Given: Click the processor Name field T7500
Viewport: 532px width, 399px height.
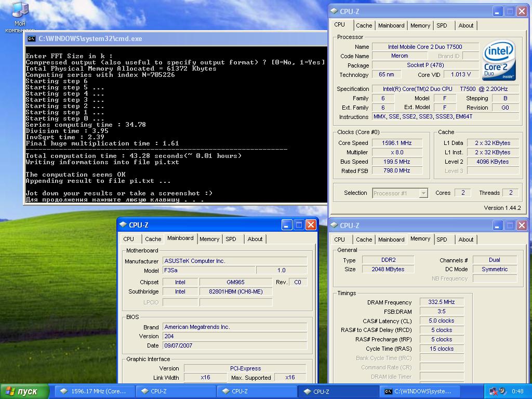Looking at the screenshot, I should [x=425, y=46].
